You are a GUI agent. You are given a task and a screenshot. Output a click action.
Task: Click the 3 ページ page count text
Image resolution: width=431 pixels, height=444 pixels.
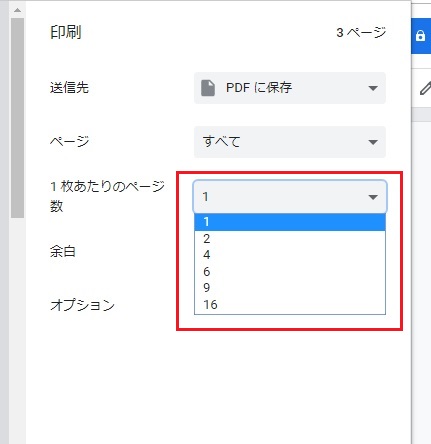[x=361, y=33]
